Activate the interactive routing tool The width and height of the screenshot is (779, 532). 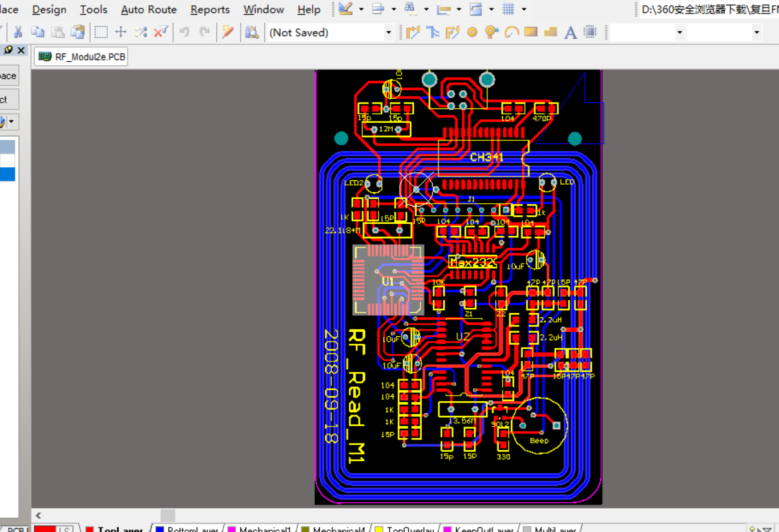[413, 33]
